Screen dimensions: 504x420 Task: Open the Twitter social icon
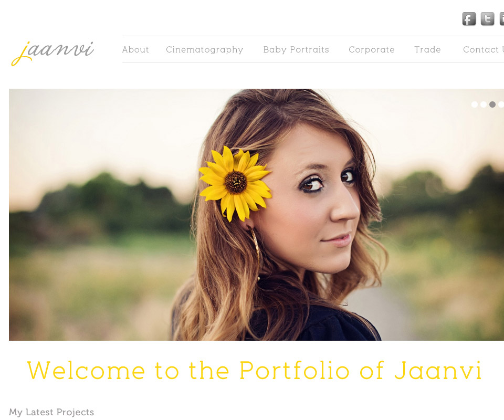pyautogui.click(x=487, y=19)
